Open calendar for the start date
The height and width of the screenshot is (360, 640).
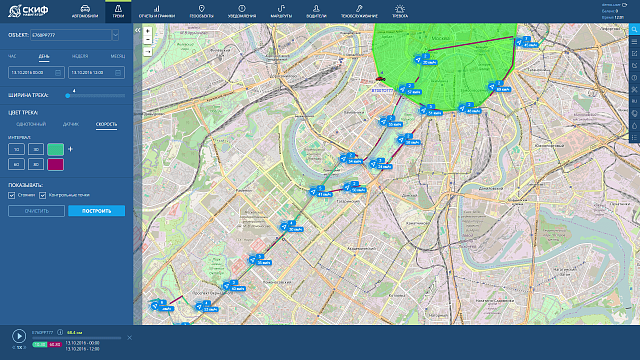tap(58, 73)
